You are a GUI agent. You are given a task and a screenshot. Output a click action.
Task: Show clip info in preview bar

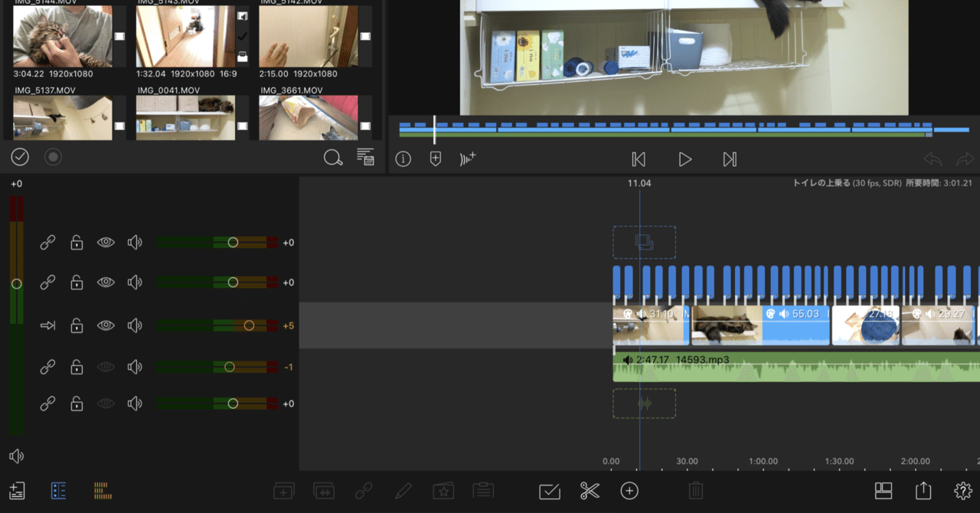(x=403, y=159)
